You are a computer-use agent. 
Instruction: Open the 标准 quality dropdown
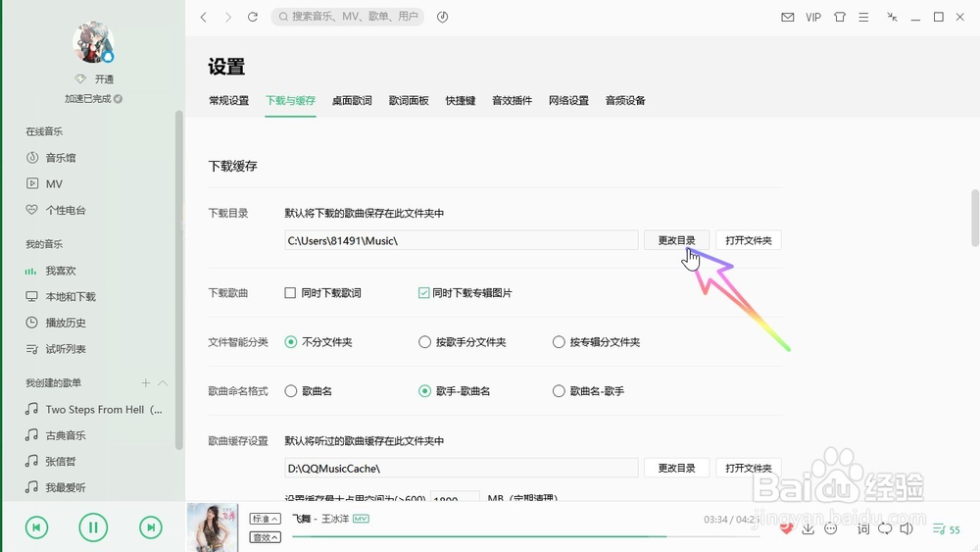click(x=265, y=519)
